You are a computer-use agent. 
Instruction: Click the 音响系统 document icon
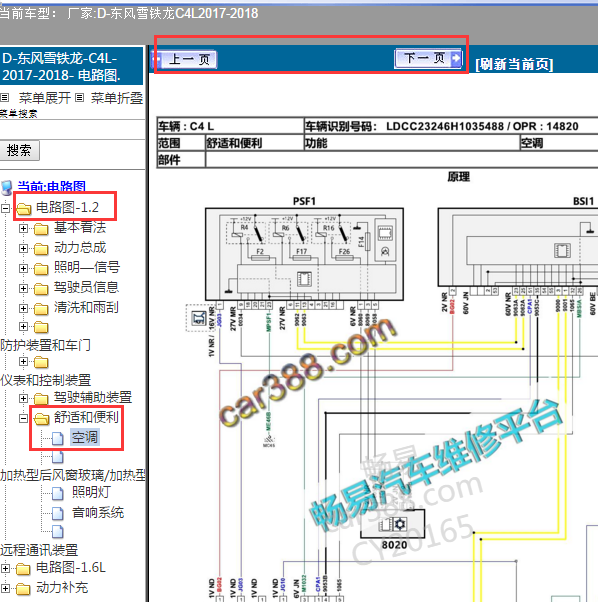tap(58, 513)
